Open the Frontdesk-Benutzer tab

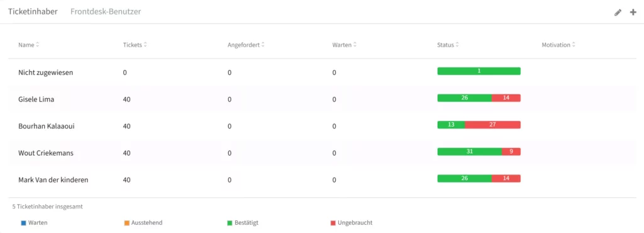coord(106,11)
